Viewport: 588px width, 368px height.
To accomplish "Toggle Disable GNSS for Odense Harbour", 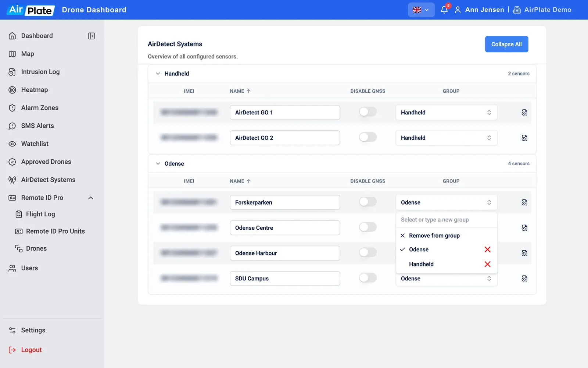I will coord(368,252).
